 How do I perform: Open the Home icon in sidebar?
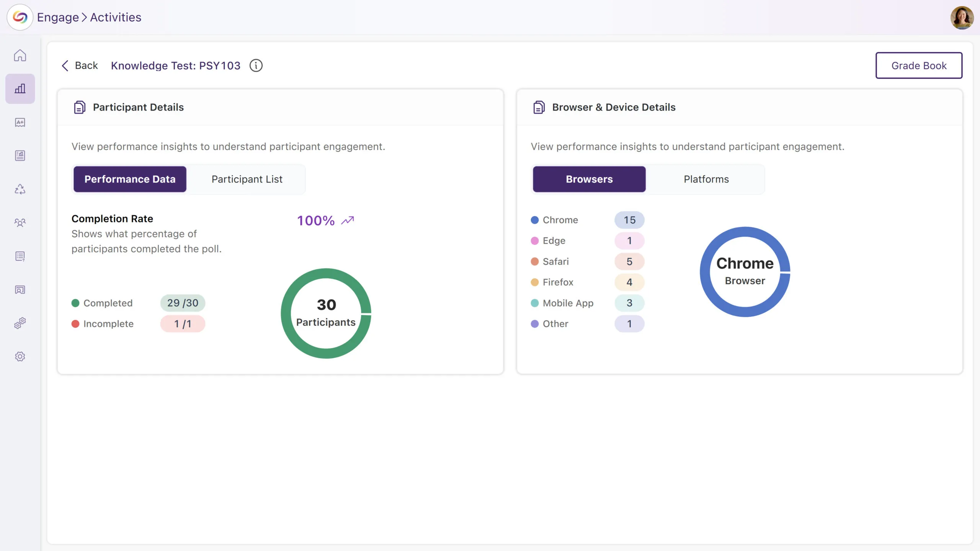20,55
